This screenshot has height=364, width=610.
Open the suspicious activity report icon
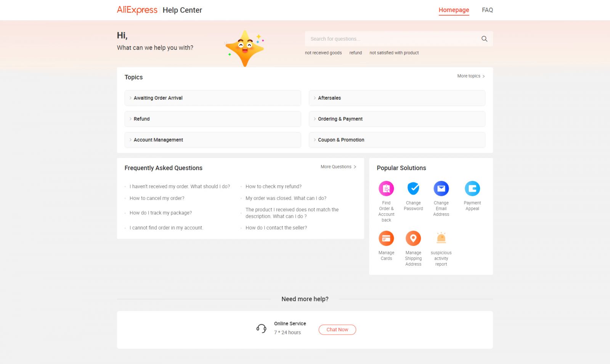(441, 238)
